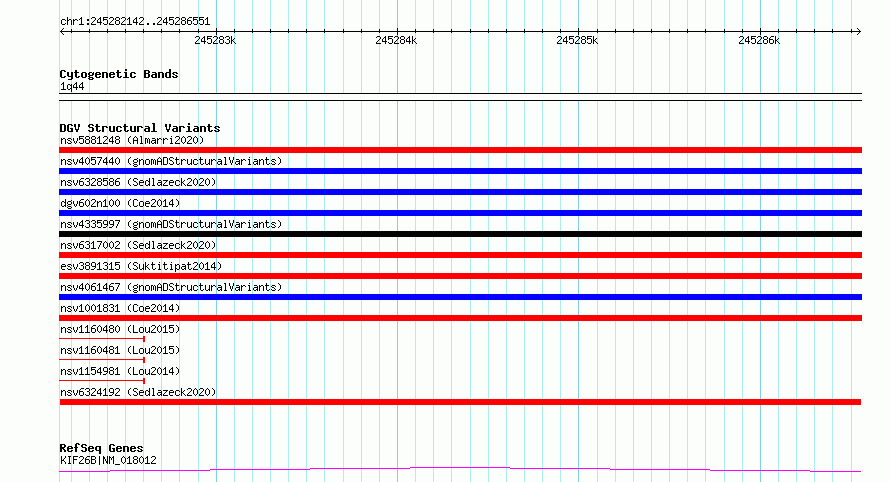Select the RefSeq Genes track title

(101, 448)
